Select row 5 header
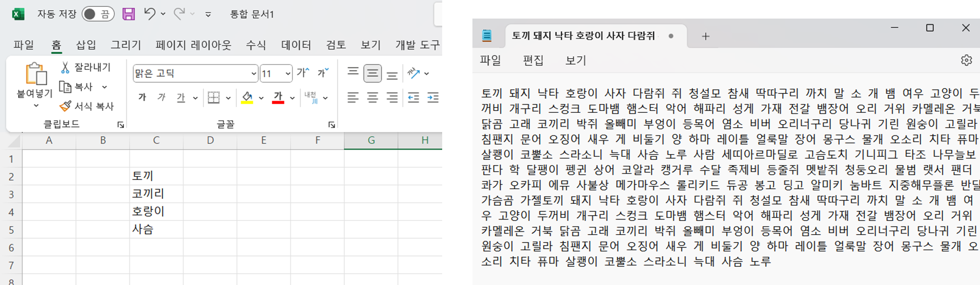 11,230
